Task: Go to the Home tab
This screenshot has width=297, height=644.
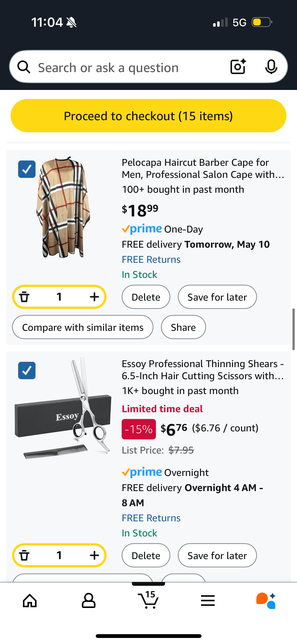Action: tap(30, 601)
